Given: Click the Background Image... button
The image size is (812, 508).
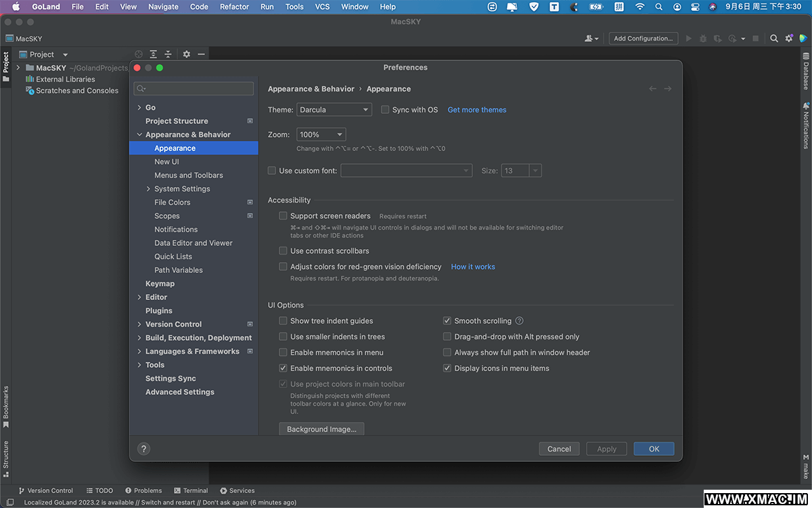Looking at the screenshot, I should tap(321, 429).
